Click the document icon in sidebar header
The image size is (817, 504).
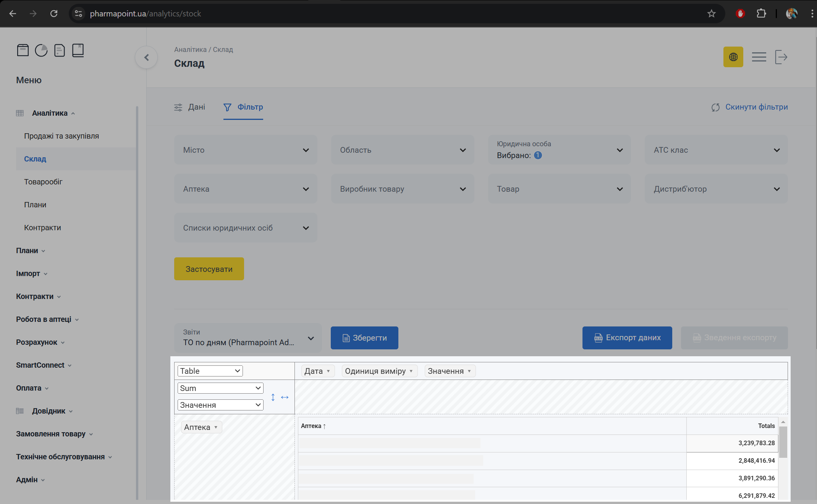[x=60, y=50]
